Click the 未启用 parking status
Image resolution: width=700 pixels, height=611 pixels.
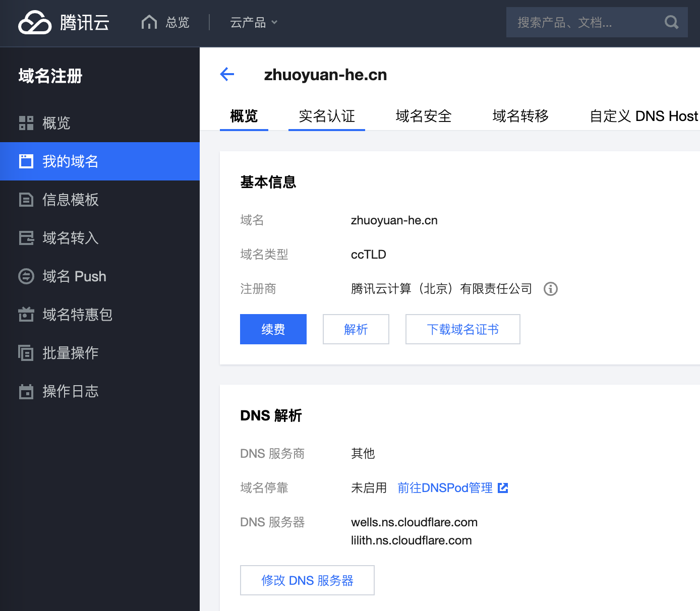coord(369,488)
